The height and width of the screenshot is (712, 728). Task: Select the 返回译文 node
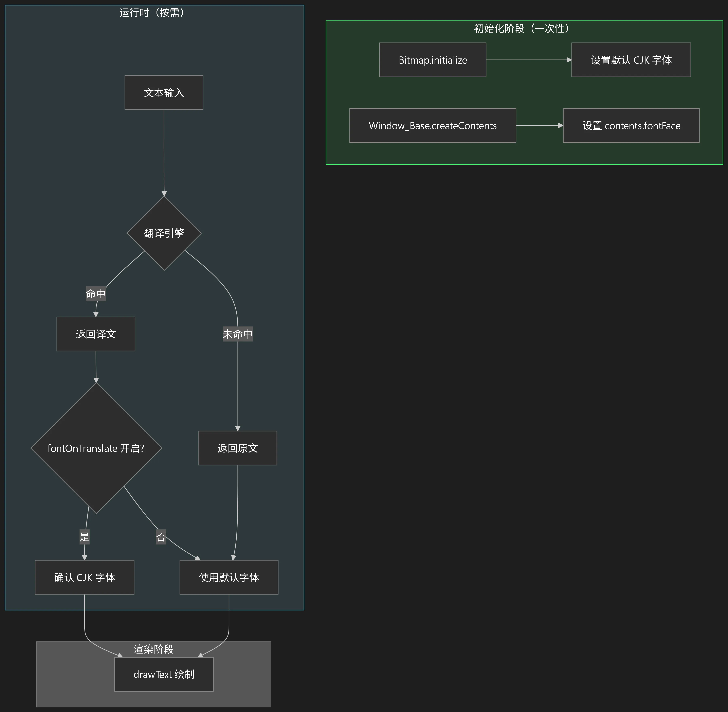[96, 334]
